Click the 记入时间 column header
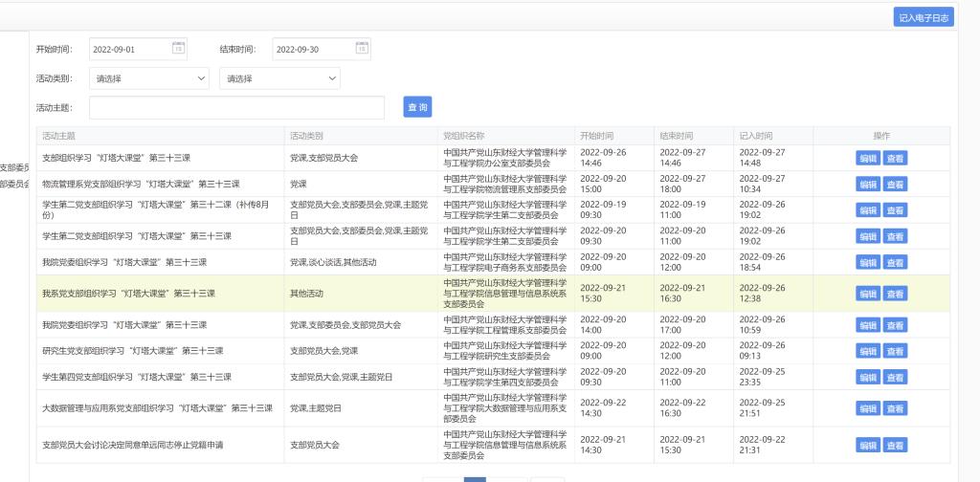 tap(756, 136)
